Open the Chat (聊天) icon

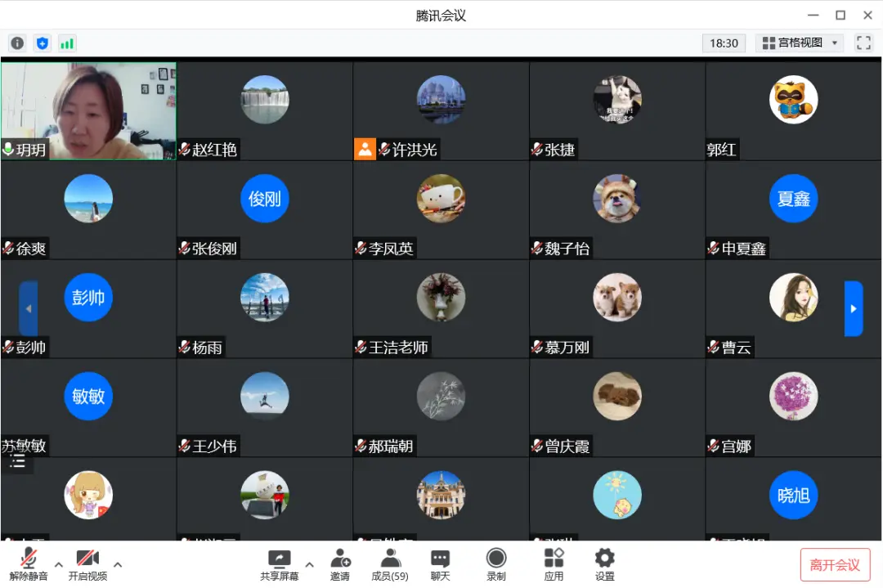(441, 565)
